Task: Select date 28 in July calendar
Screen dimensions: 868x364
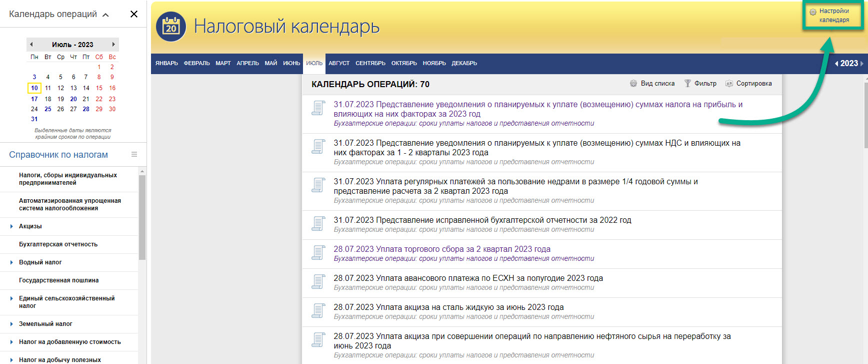Action: coord(86,109)
